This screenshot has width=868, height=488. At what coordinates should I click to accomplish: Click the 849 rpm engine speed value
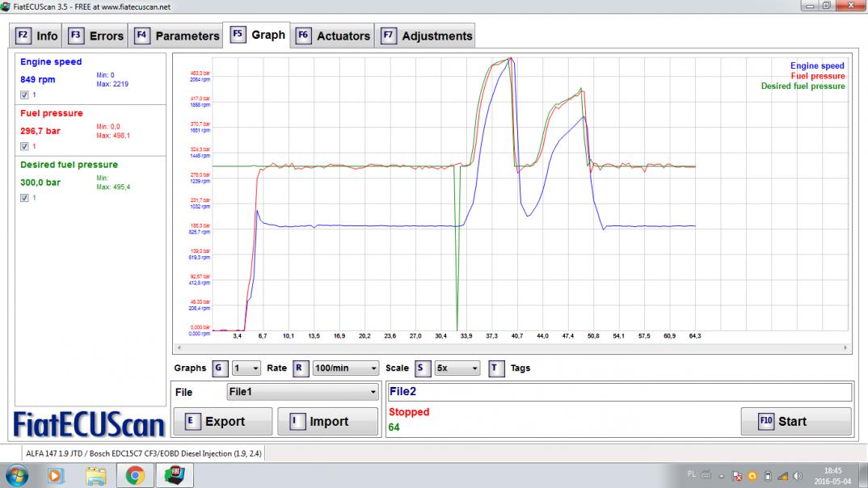[38, 80]
